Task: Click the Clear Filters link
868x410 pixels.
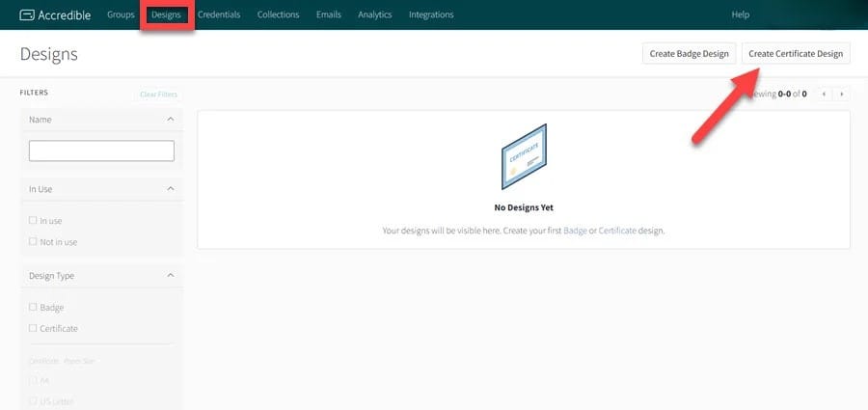Action: tap(158, 95)
